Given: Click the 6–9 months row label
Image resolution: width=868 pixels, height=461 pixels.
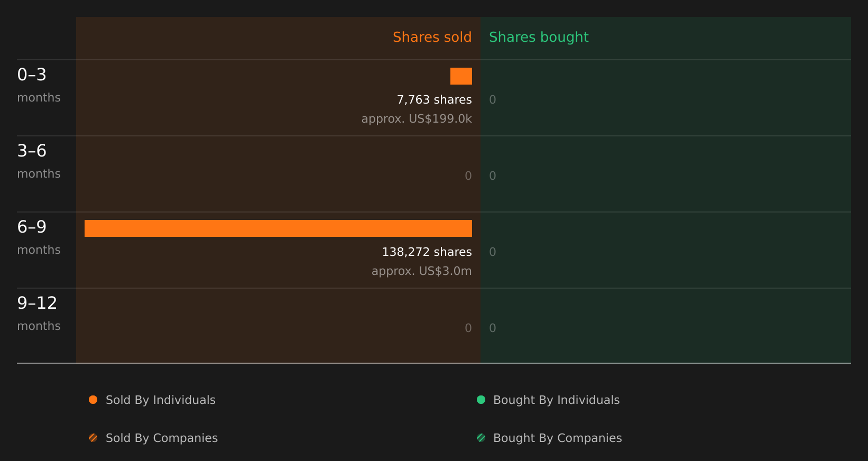Looking at the screenshot, I should pyautogui.click(x=39, y=237).
